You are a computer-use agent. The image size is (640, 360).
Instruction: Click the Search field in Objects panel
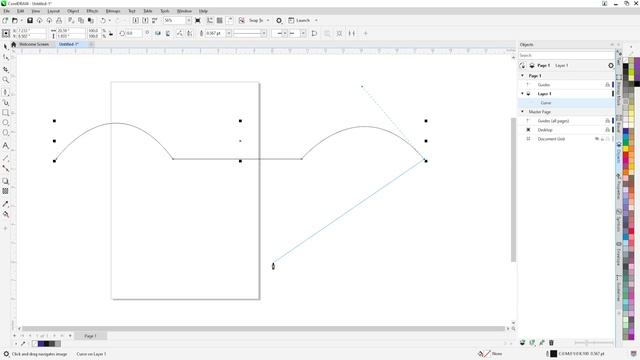pyautogui.click(x=566, y=55)
